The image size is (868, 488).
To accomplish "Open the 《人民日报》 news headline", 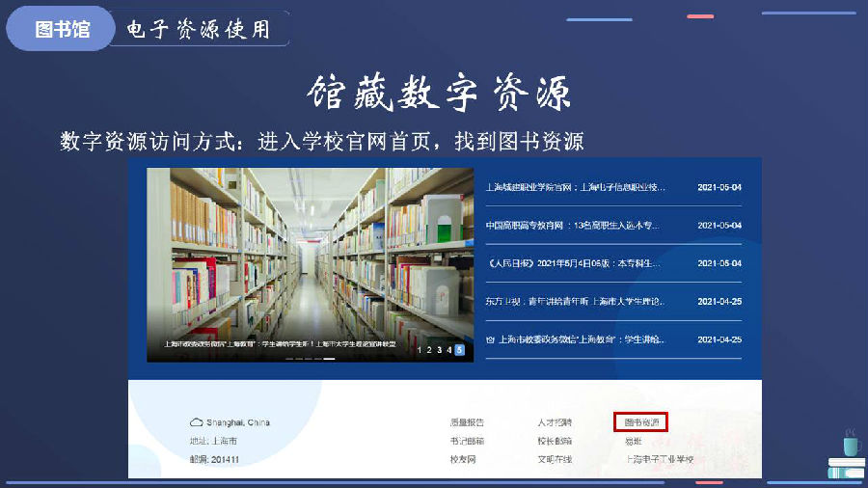I will point(574,263).
